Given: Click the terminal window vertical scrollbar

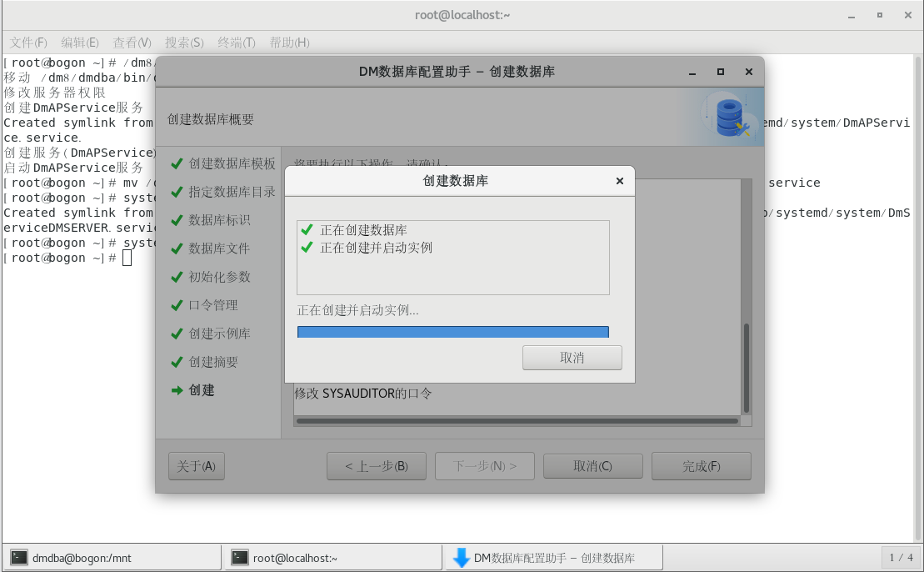Looking at the screenshot, I should pos(917,298).
